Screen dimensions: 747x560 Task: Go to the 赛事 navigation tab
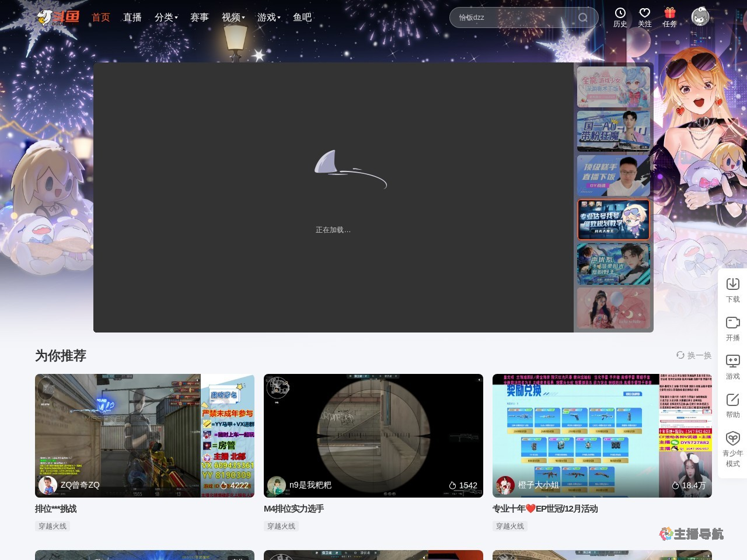pyautogui.click(x=200, y=17)
